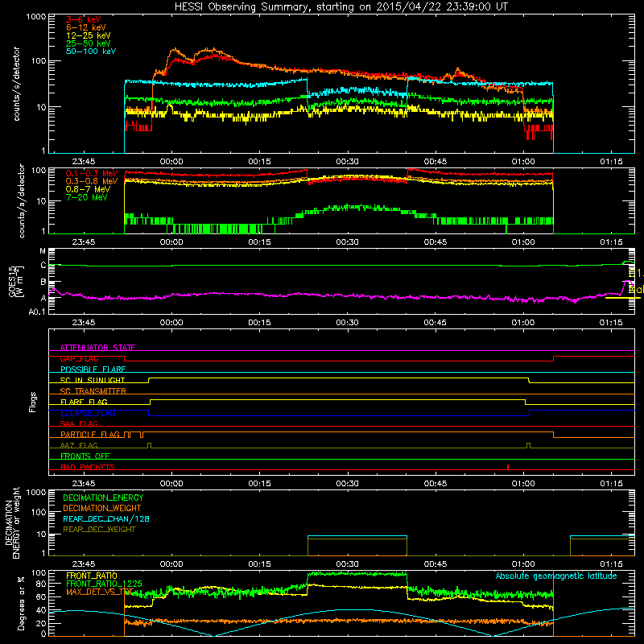Click the GOES15 W m-2 axis label

tap(16, 281)
